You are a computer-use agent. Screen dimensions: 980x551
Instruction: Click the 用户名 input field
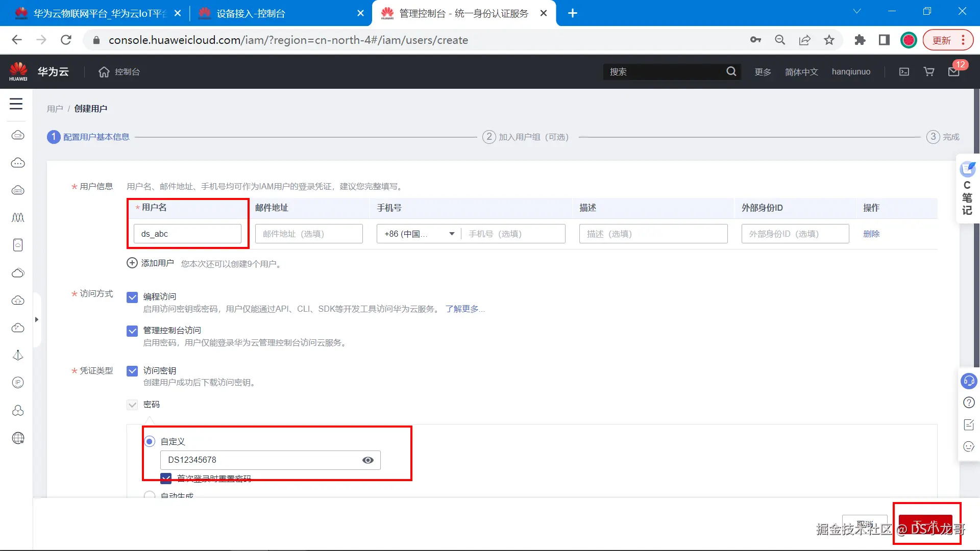tap(187, 234)
